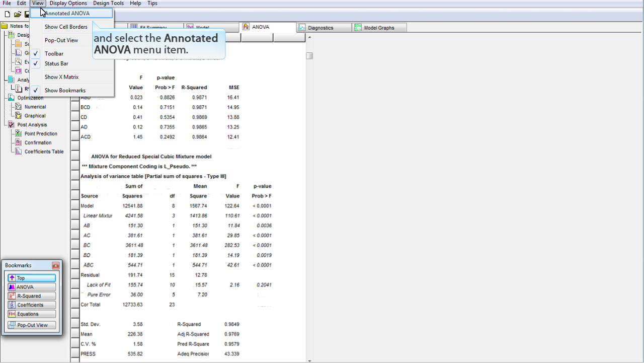Viewport: 644px width, 363px height.
Task: Switch to the Diagnostics tab
Action: tap(320, 28)
